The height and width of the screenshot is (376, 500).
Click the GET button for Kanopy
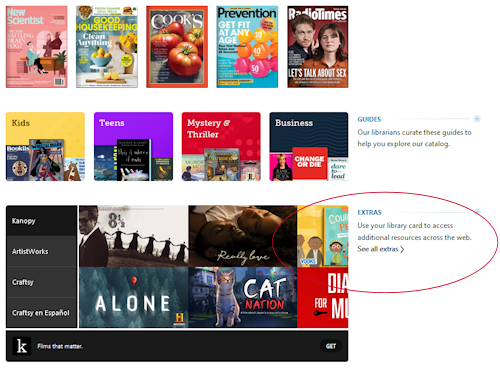(331, 346)
